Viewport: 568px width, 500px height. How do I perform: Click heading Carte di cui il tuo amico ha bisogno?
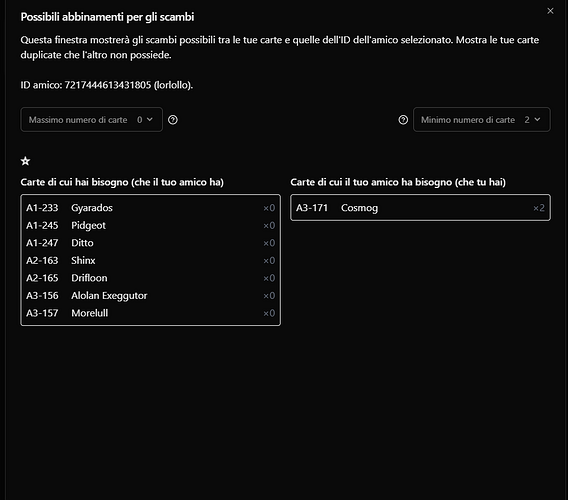(398, 182)
